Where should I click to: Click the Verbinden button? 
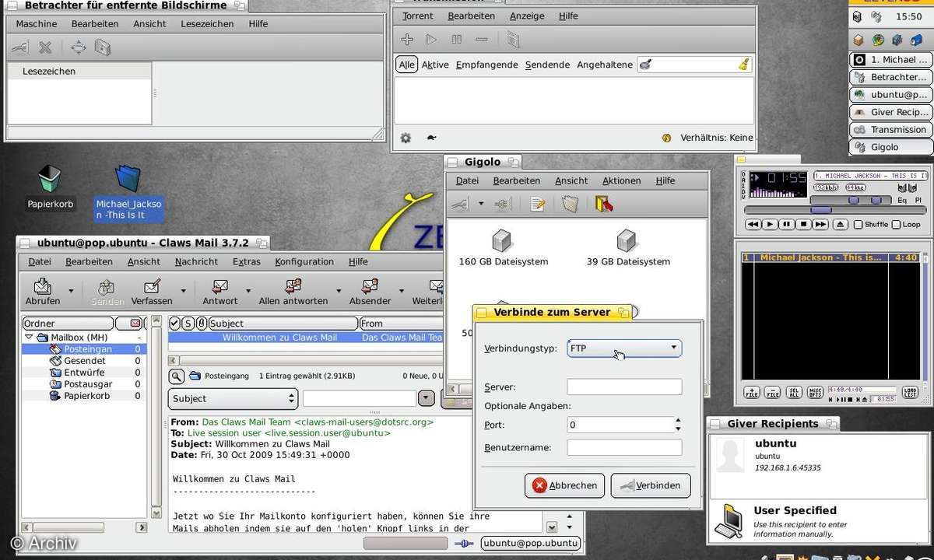pos(651,485)
